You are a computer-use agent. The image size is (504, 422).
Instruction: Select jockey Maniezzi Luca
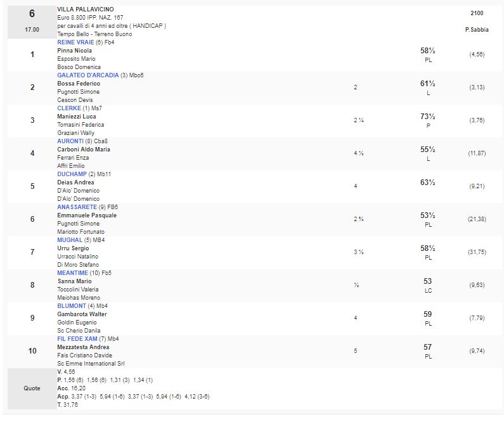pos(77,117)
